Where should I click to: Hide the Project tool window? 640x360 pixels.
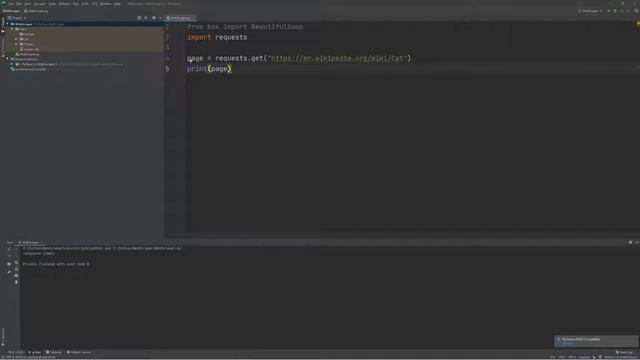click(160, 18)
